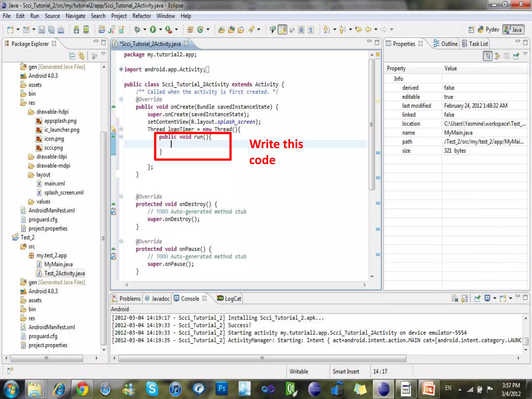Open the Android Virtual Device Manager icon
This screenshot has height=399, width=532.
(86, 30)
